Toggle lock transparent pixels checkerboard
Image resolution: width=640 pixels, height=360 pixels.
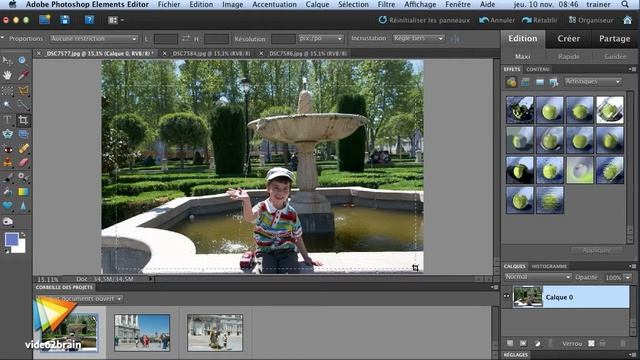pyautogui.click(x=591, y=344)
